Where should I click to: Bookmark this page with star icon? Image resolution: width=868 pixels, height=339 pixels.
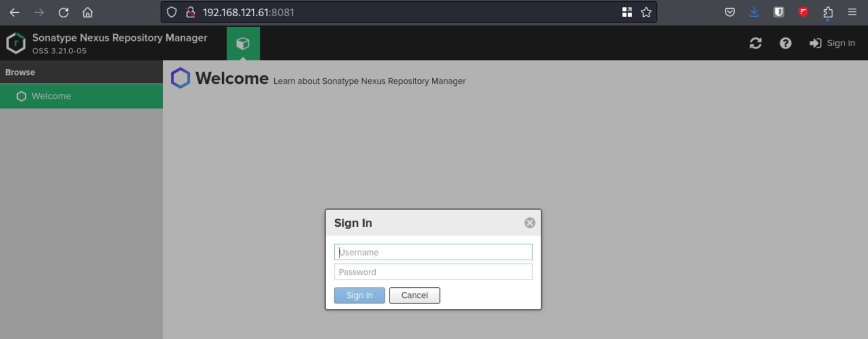(x=646, y=12)
